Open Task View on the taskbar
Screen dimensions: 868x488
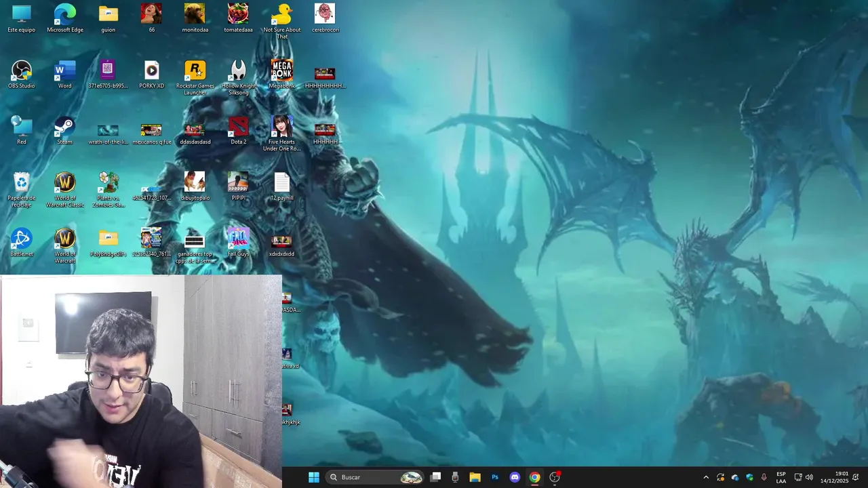[436, 477]
